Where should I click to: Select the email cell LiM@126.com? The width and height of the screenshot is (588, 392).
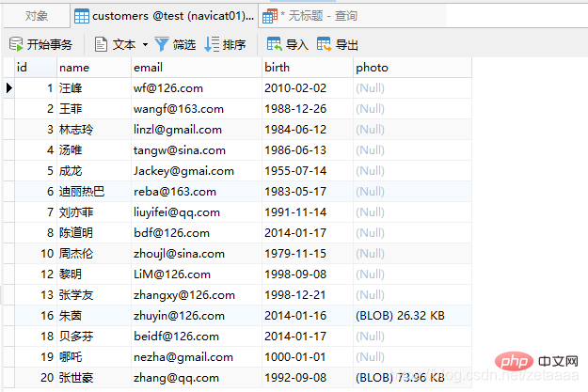197,274
